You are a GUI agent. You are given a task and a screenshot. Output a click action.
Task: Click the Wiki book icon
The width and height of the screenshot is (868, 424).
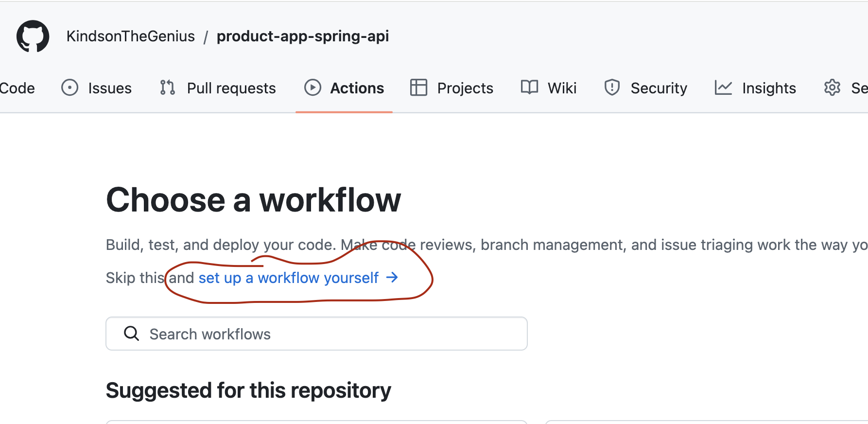point(529,88)
